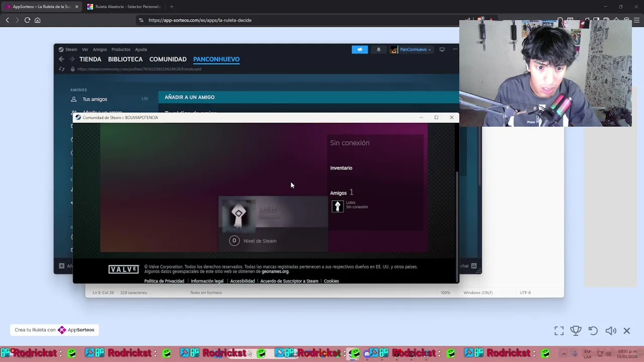This screenshot has height=362, width=644.
Task: Switch to the TIENDA tab
Action: coord(90,59)
